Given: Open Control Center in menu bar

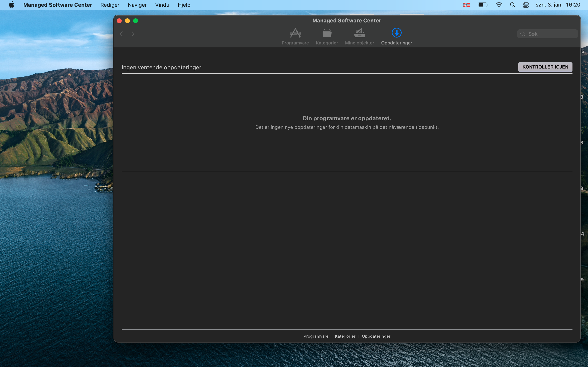Looking at the screenshot, I should 526,5.
